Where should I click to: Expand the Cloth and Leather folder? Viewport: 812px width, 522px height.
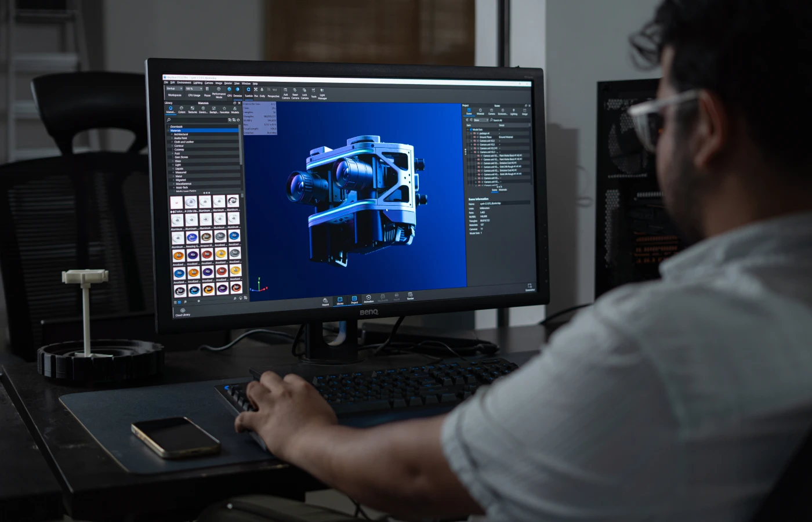[172, 142]
